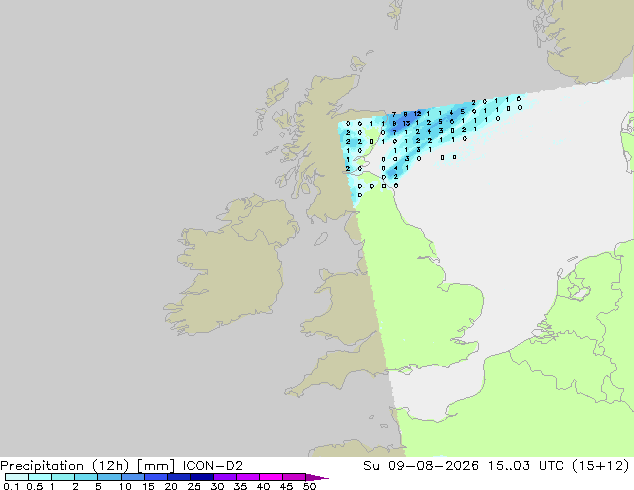Image resolution: width=634 pixels, height=490 pixels.
Task: Click the "[mm]" unit label
Action: (156, 466)
